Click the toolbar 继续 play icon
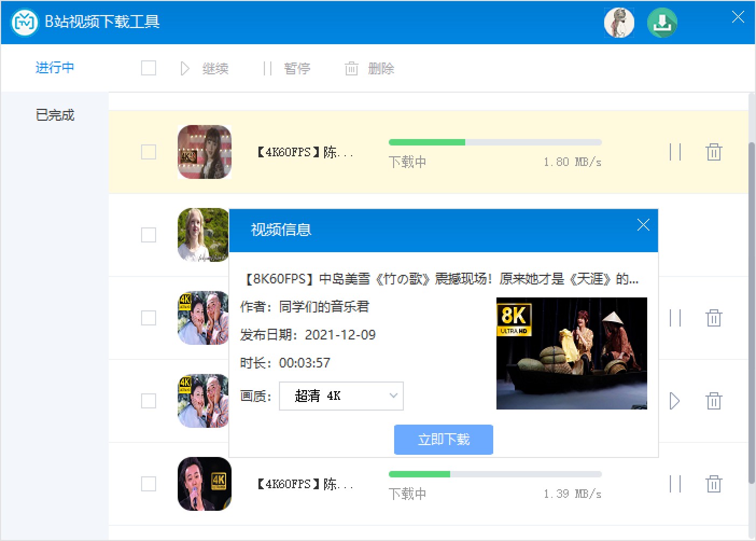This screenshot has width=756, height=541. click(185, 68)
